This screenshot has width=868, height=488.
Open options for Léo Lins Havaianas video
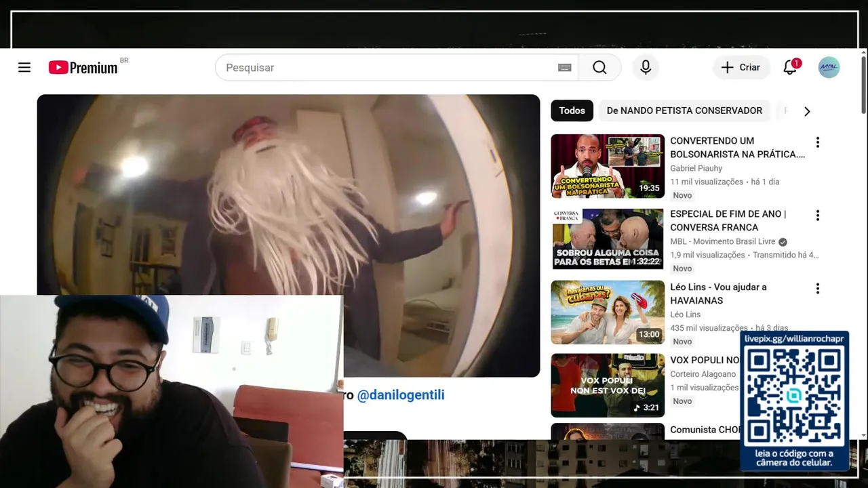[x=817, y=289]
